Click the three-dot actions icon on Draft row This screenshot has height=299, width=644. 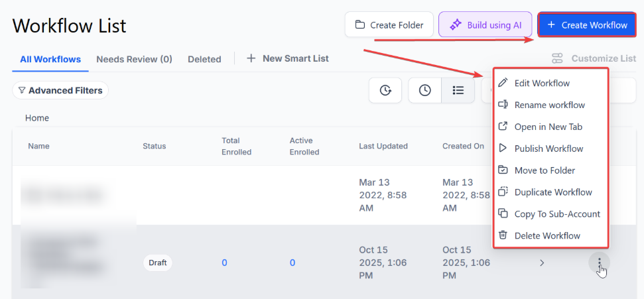click(x=599, y=263)
